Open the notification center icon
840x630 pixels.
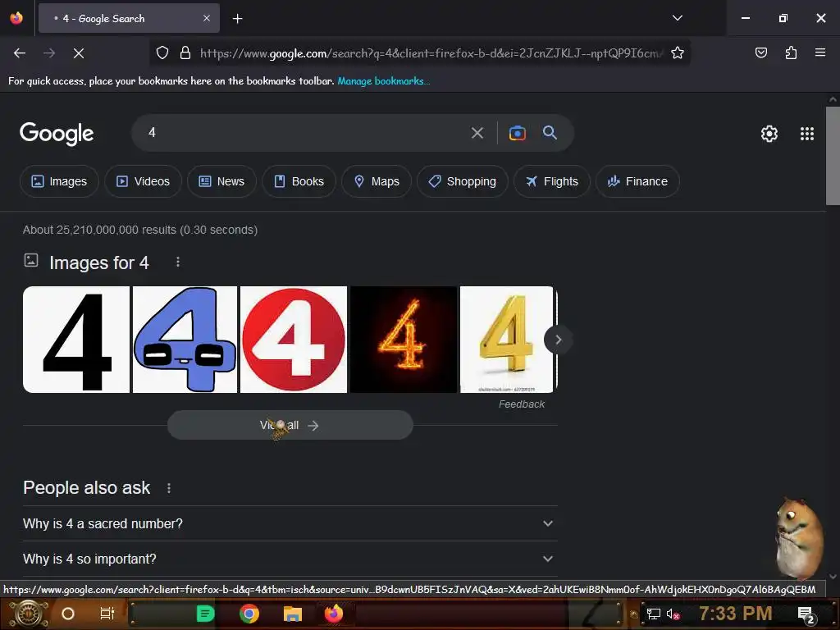[x=806, y=614]
